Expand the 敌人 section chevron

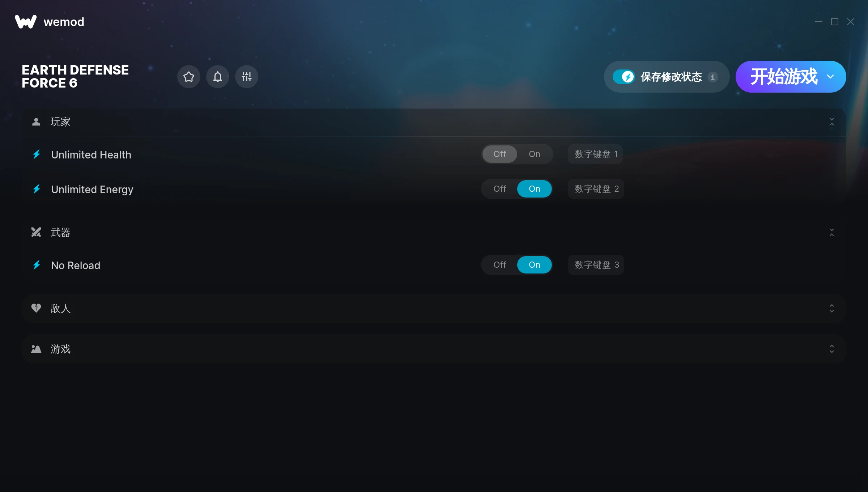(x=832, y=308)
